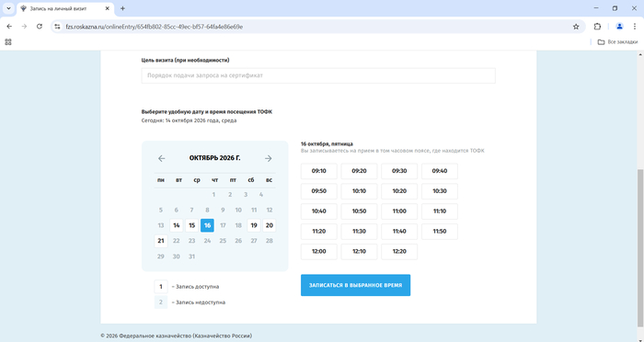Select October 19 in calendar
644x342 pixels.
254,225
